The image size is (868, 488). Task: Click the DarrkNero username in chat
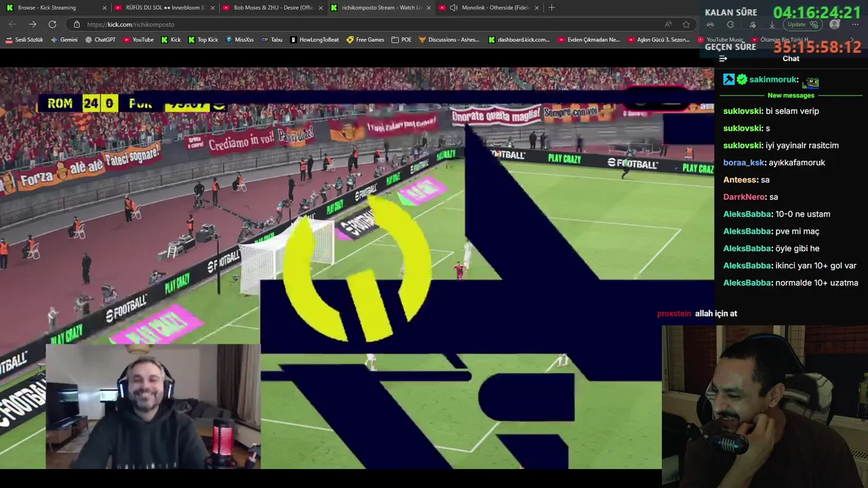point(745,197)
